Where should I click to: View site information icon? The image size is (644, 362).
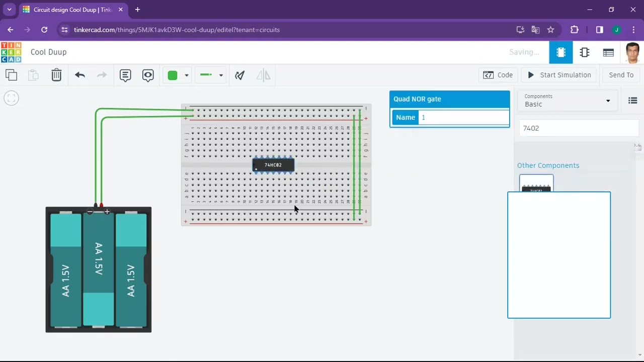[x=64, y=30]
